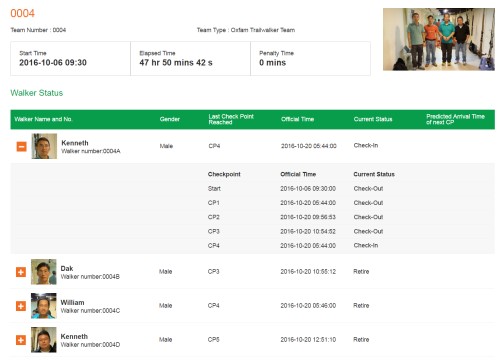Open the team group photo
The width and height of the screenshot is (500, 360).
click(x=439, y=39)
